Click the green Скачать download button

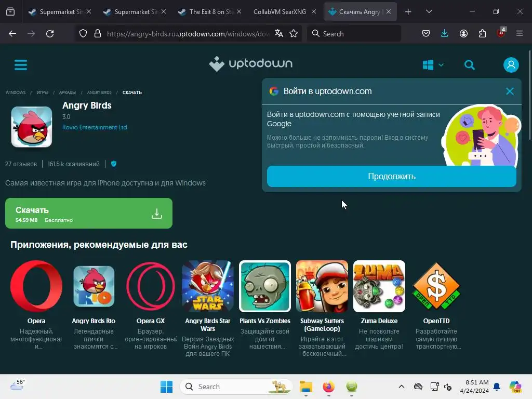pyautogui.click(x=89, y=213)
